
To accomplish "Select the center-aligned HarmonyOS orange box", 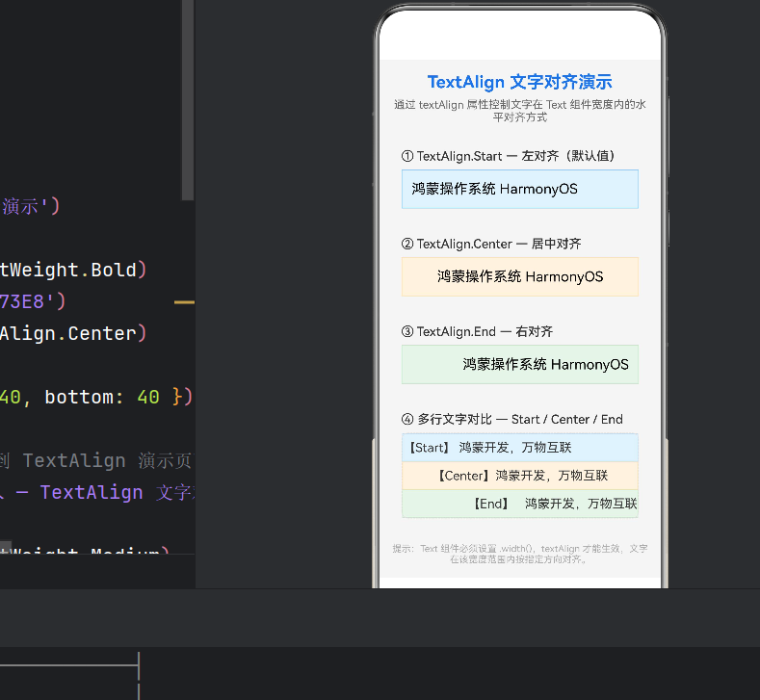I will [x=519, y=277].
